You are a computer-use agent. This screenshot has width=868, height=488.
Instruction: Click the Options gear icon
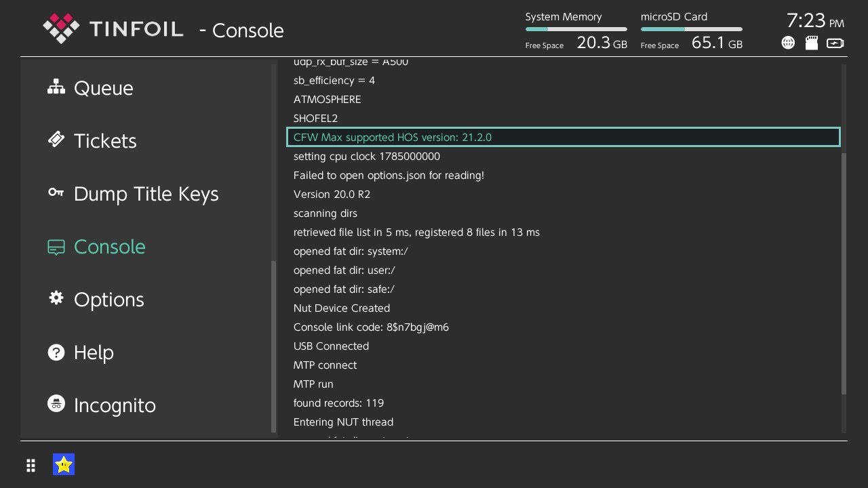click(x=56, y=298)
